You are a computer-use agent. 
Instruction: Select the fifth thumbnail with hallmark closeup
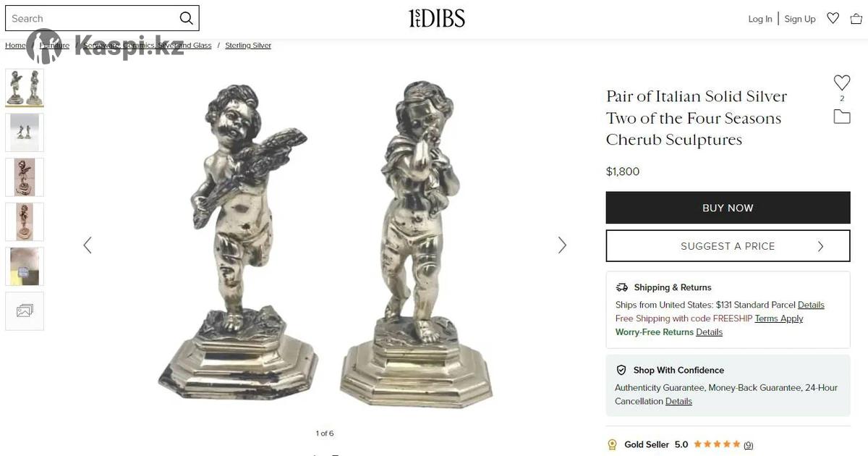tap(25, 266)
